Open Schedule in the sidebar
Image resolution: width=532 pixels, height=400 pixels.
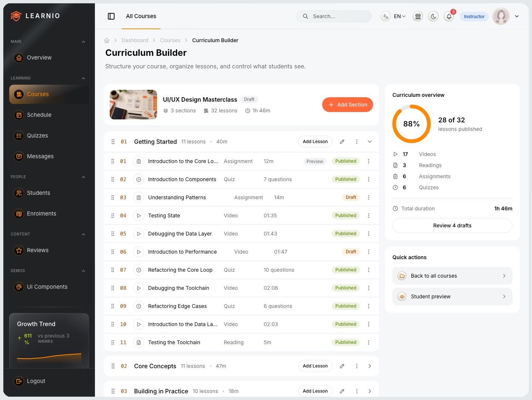(x=49, y=115)
